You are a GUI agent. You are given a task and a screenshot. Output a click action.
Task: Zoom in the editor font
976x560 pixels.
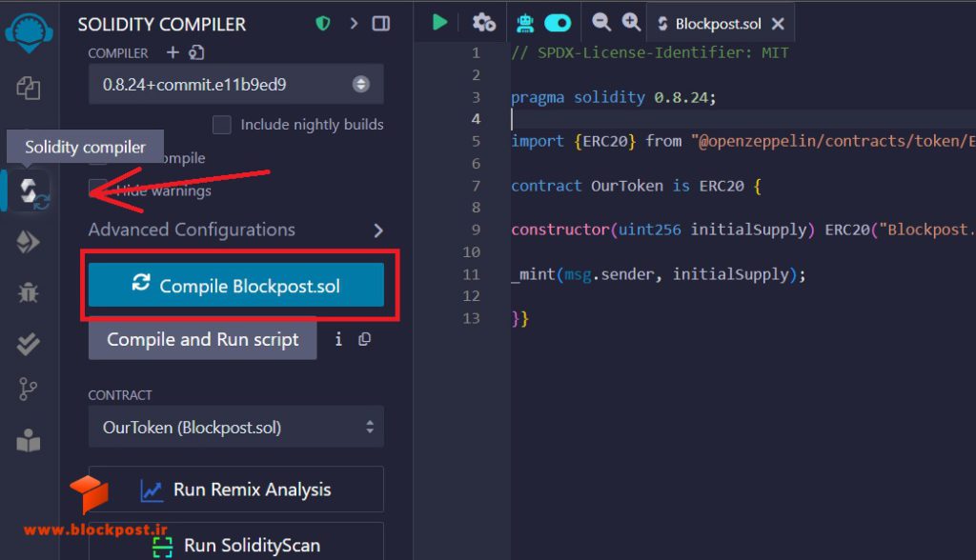pos(631,23)
